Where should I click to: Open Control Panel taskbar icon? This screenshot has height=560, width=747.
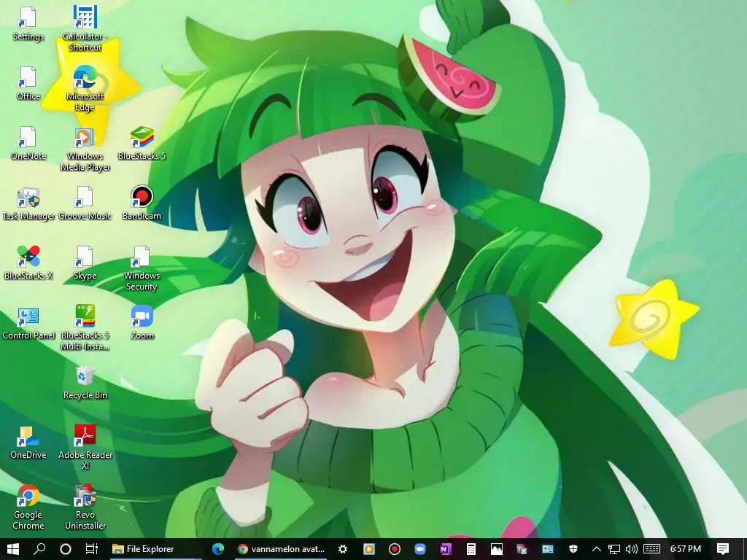(548, 549)
